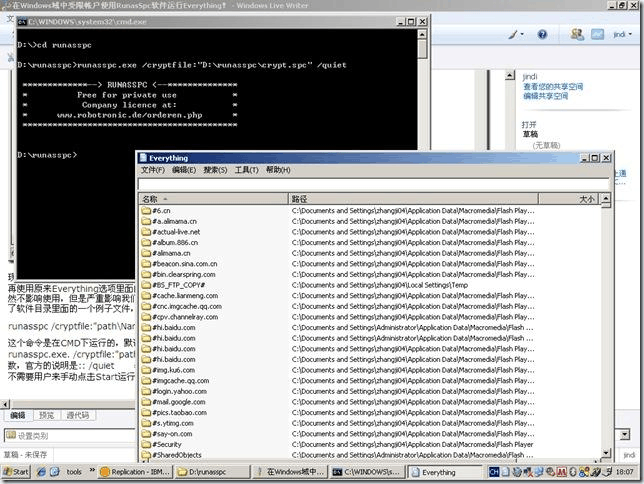Open 查看您的共享空间 link
The width and height of the screenshot is (644, 484).
[x=553, y=87]
